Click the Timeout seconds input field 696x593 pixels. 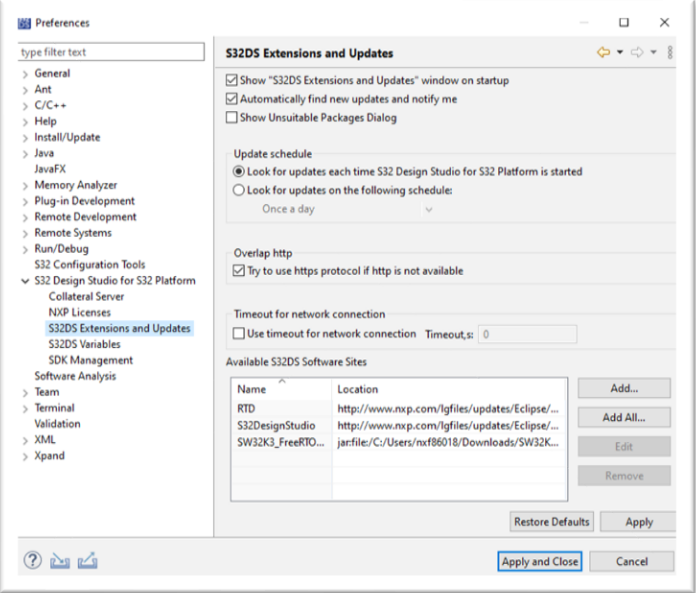tap(527, 334)
